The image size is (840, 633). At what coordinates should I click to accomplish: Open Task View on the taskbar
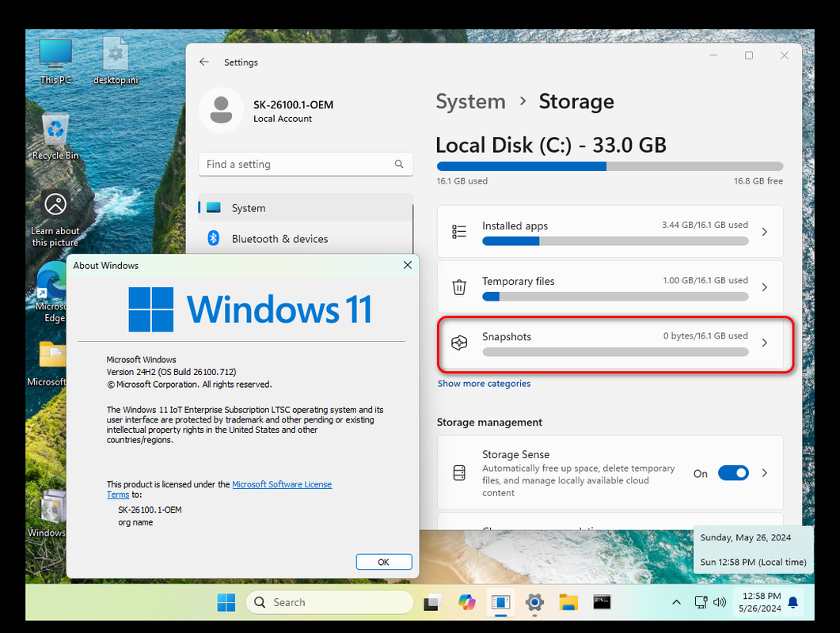pyautogui.click(x=432, y=602)
